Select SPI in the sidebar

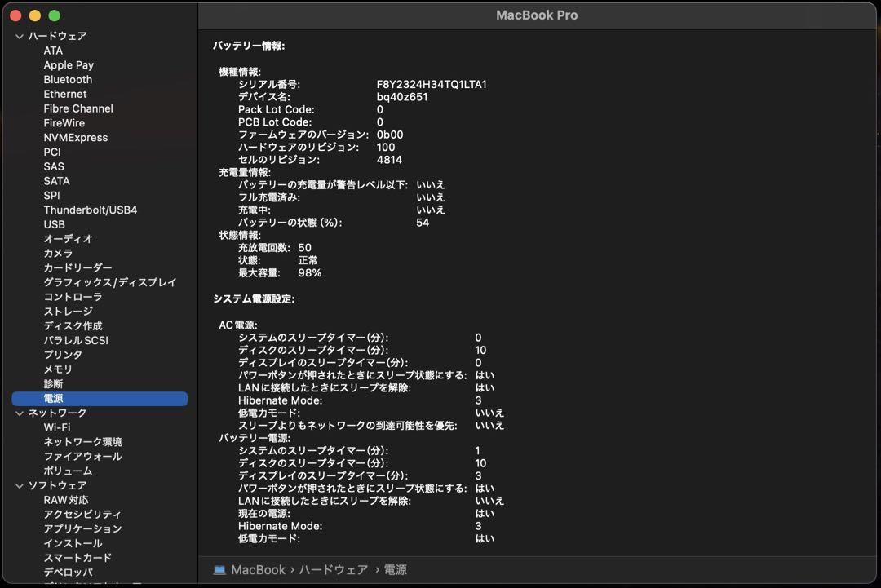click(51, 196)
